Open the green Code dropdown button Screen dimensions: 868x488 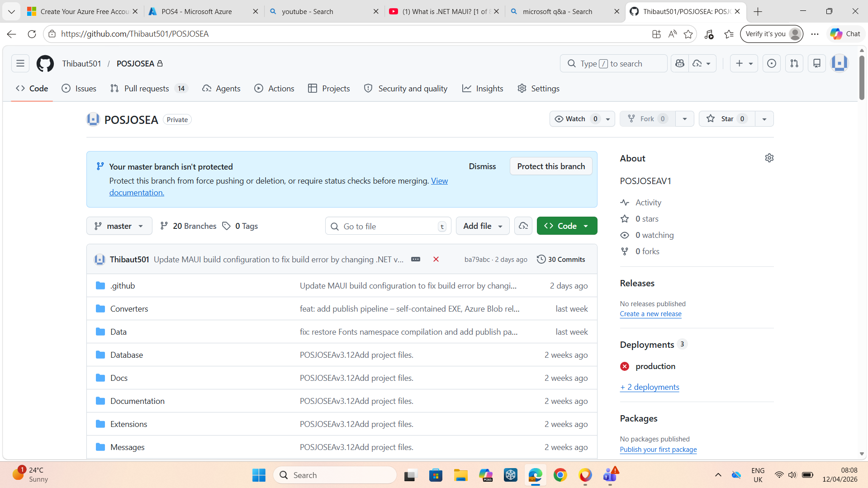[x=567, y=226]
